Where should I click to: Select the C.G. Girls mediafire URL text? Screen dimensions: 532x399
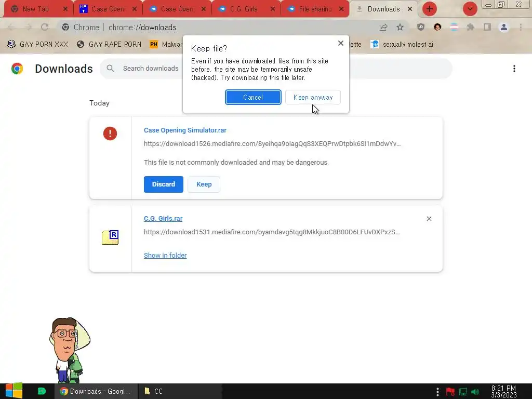[x=272, y=232]
